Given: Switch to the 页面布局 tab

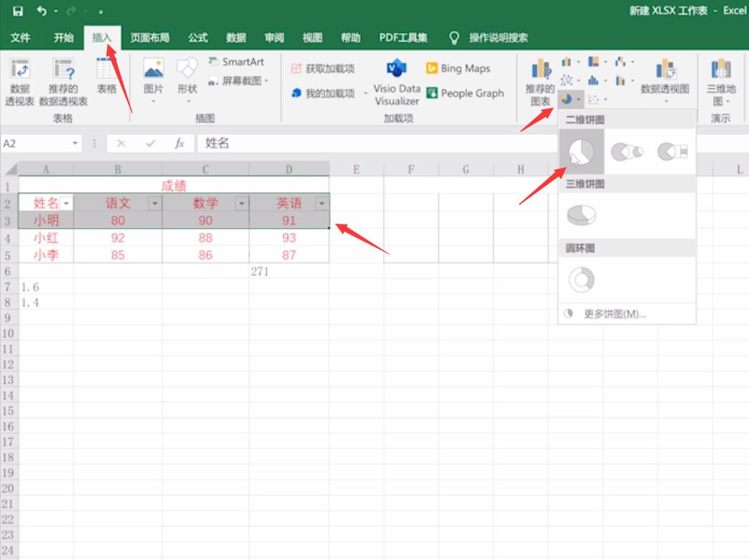Looking at the screenshot, I should 149,38.
